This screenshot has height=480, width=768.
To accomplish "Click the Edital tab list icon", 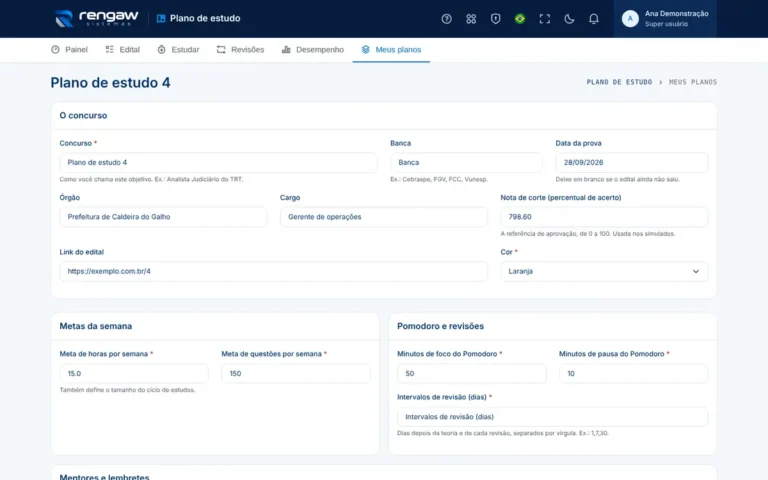I will (x=109, y=49).
